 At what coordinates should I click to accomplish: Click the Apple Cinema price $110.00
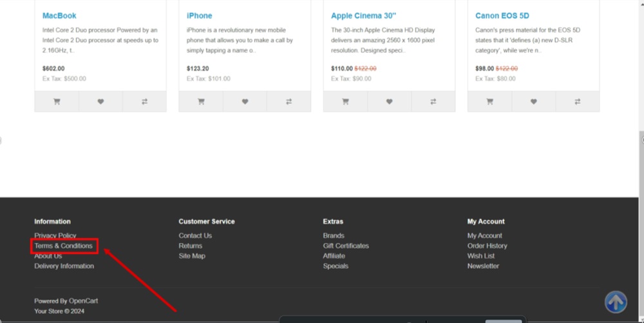[x=342, y=68]
